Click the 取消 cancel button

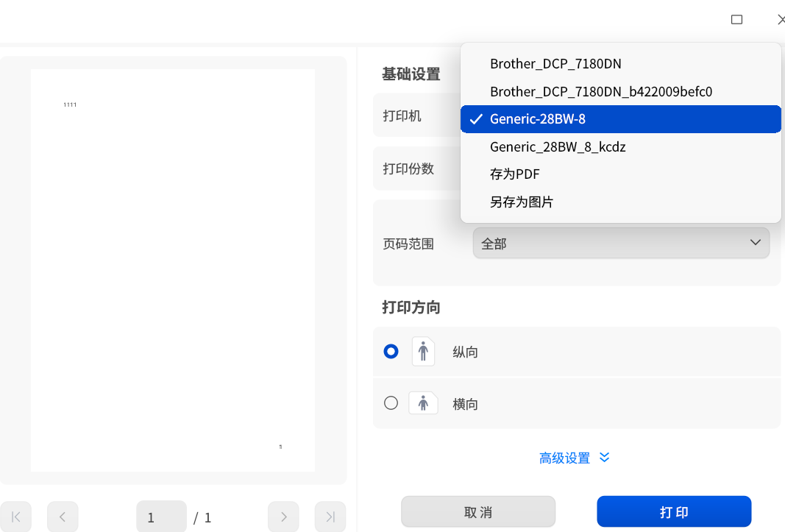tap(478, 512)
